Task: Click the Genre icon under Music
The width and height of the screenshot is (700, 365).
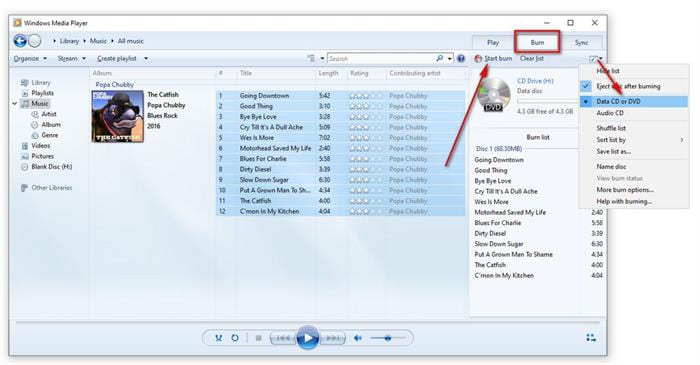Action: pyautogui.click(x=35, y=135)
